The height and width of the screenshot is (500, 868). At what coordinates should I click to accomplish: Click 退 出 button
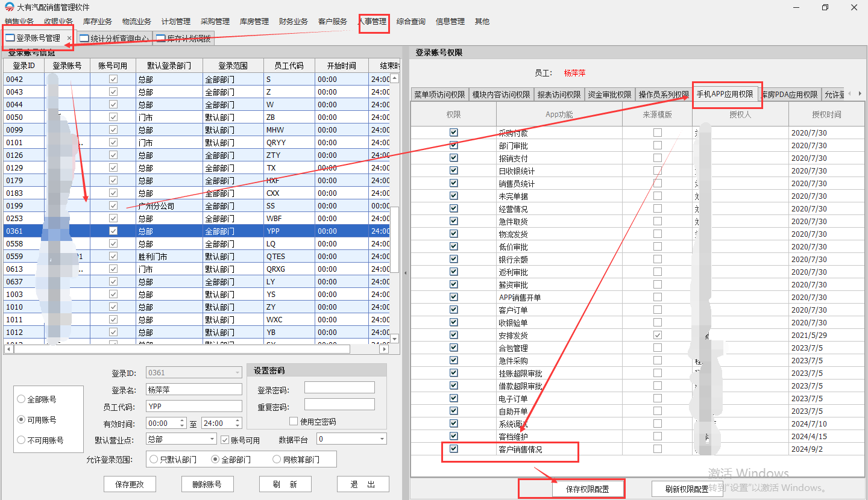pyautogui.click(x=363, y=484)
